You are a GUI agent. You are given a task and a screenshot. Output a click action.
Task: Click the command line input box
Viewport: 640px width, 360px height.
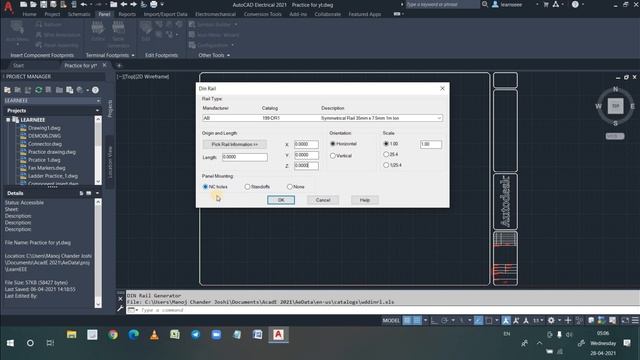[x=384, y=310]
